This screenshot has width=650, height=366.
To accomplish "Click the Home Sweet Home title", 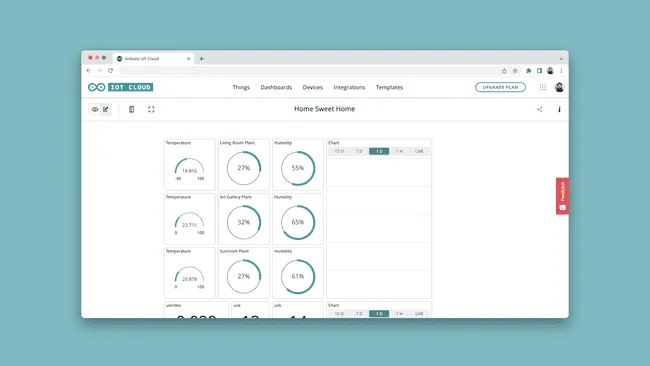I will [325, 109].
